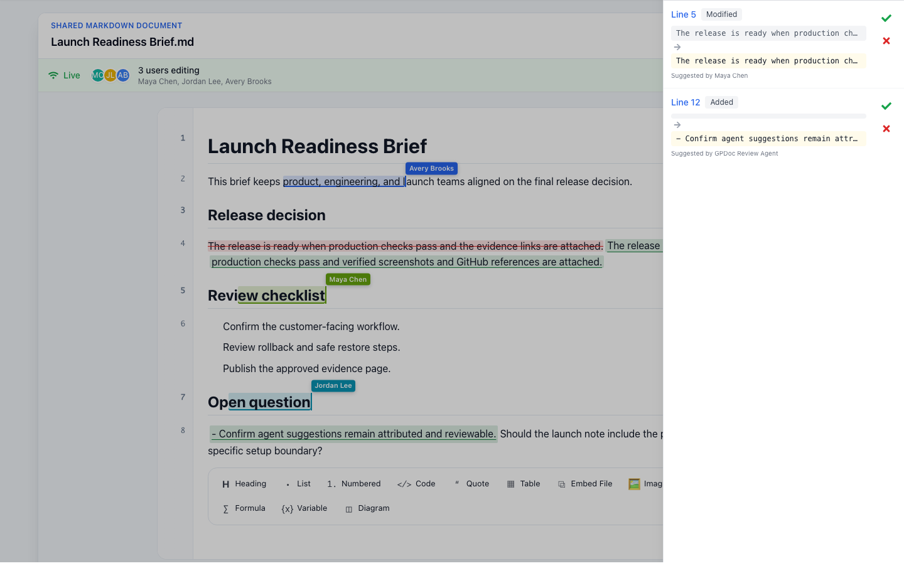Accept the Line 12 suggestion with green checkmark
Image resolution: width=904 pixels, height=588 pixels.
[886, 106]
